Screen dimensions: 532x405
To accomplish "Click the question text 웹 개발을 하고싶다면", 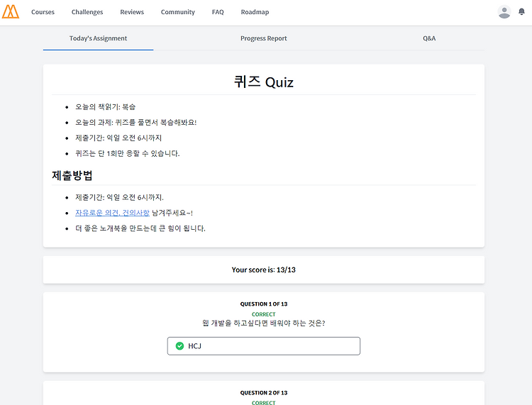I will 264,323.
